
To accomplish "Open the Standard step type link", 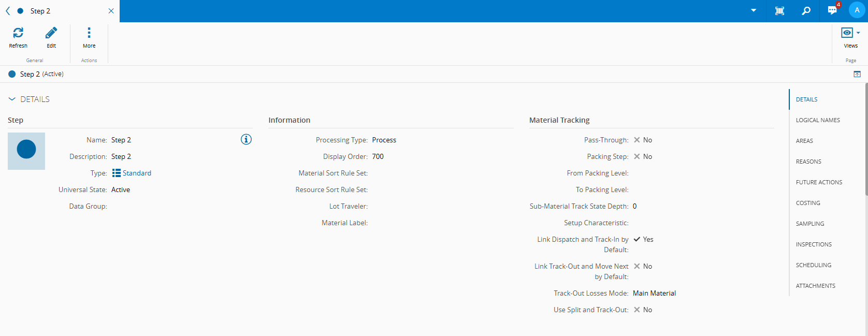I will pyautogui.click(x=137, y=173).
